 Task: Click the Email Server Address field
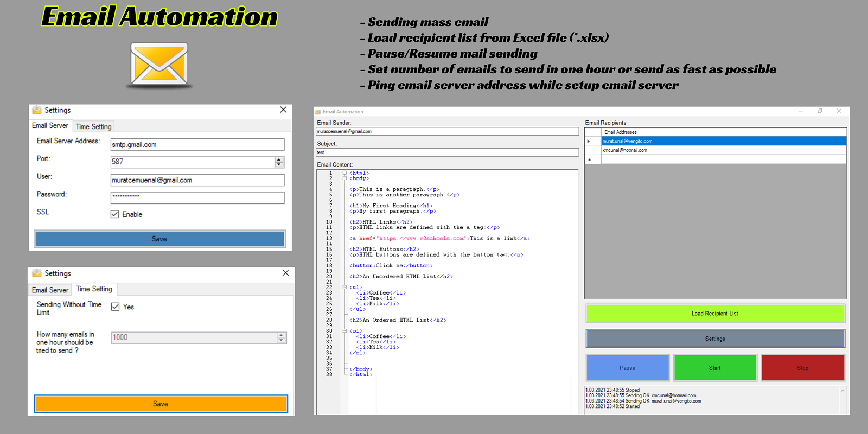197,144
